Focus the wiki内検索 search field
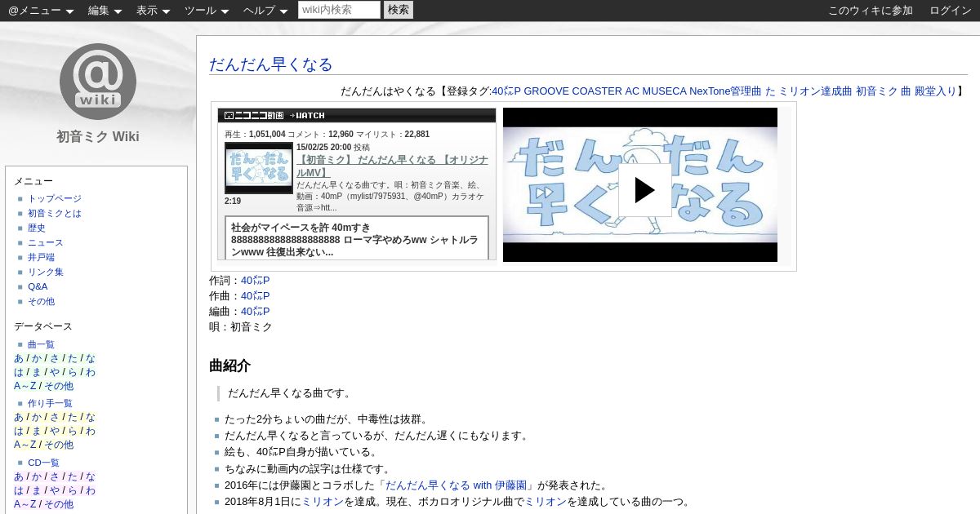The height and width of the screenshot is (514, 980). pos(339,10)
